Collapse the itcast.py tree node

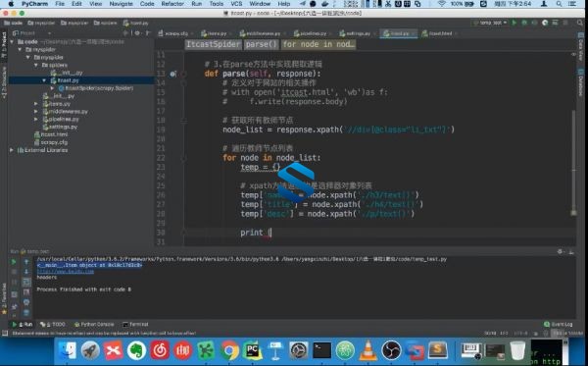tap(44, 80)
